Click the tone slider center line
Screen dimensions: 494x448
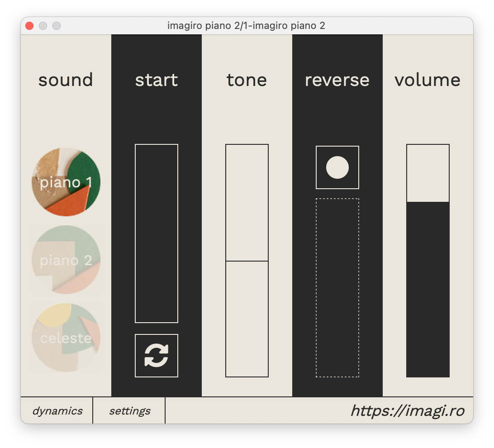pos(247,261)
